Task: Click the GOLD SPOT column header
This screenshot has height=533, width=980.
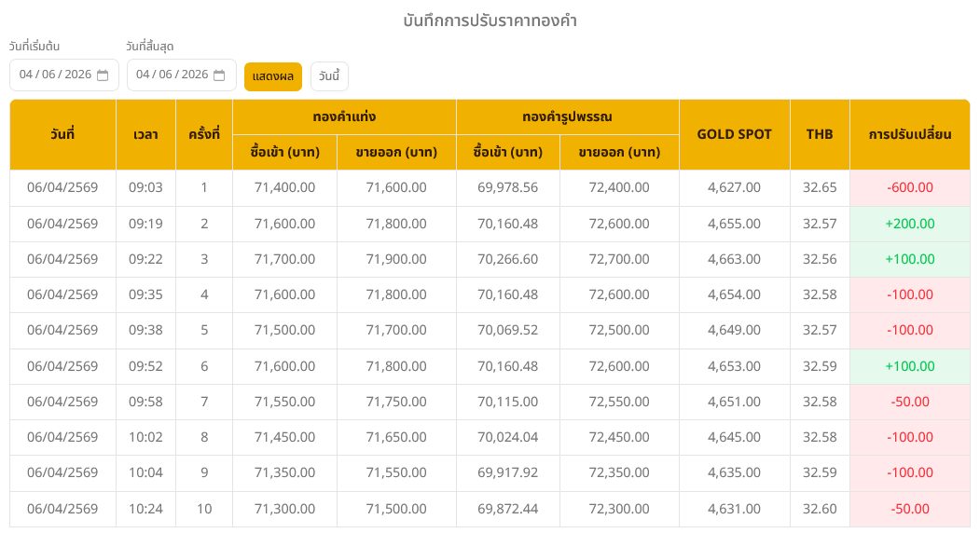Action: 735,134
